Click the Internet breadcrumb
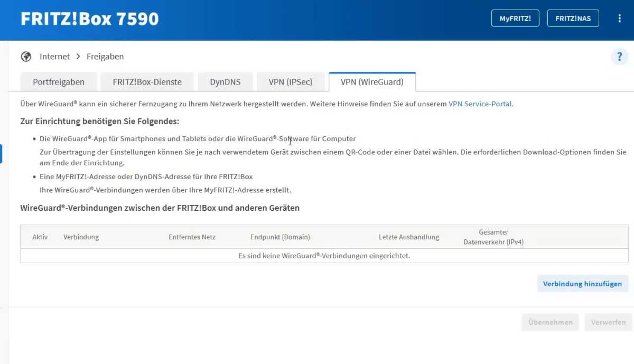 coord(54,57)
